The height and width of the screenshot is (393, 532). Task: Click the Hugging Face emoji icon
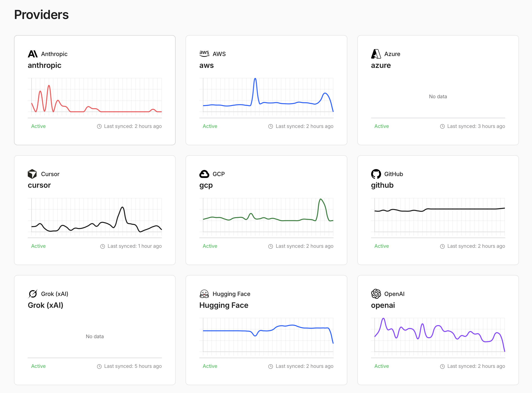(204, 294)
